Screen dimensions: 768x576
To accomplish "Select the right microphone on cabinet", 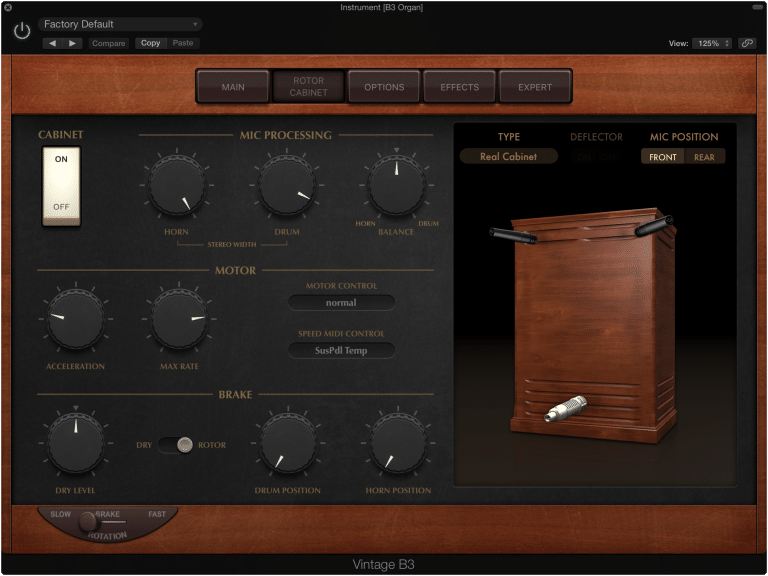I will pos(654,226).
